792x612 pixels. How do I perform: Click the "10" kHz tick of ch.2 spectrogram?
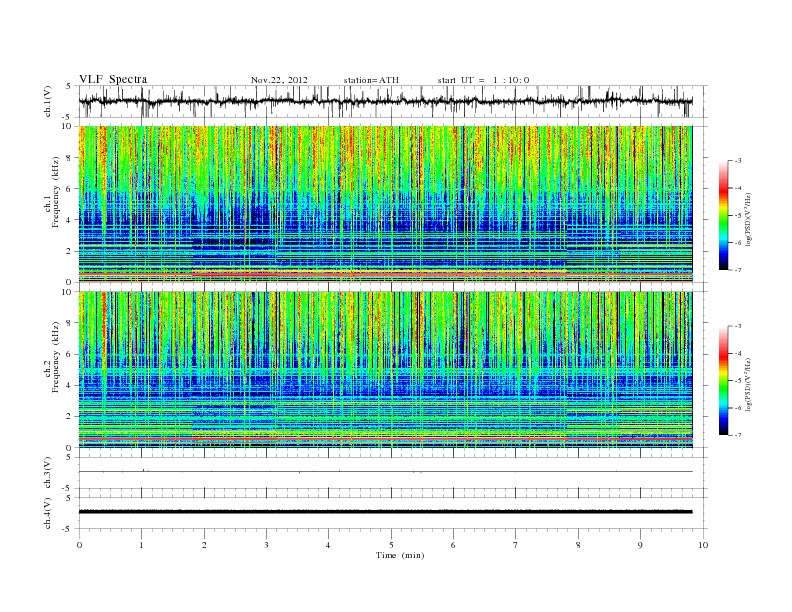pos(68,292)
